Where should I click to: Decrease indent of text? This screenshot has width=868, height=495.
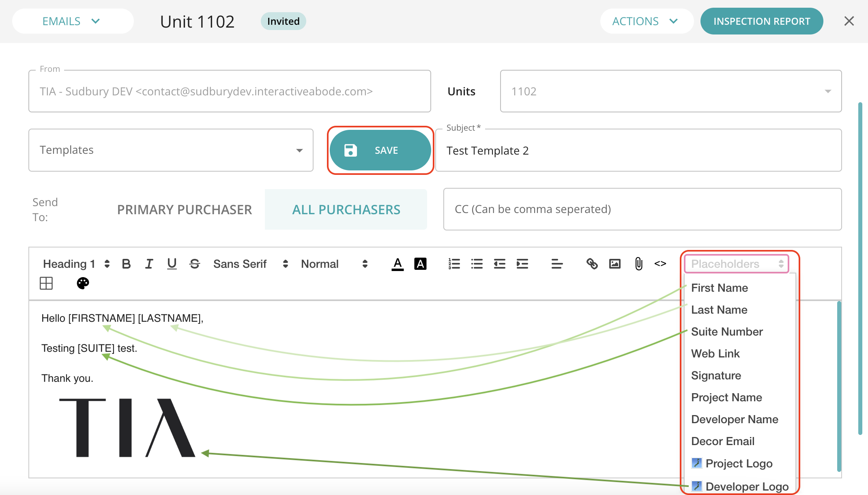[x=500, y=264]
